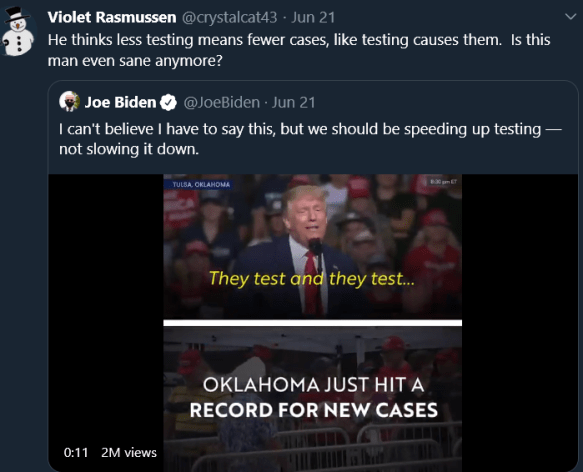Viewport: 583px width, 472px height.
Task: Open Violet Rasmussen's snowman profile picture
Action: point(17,32)
